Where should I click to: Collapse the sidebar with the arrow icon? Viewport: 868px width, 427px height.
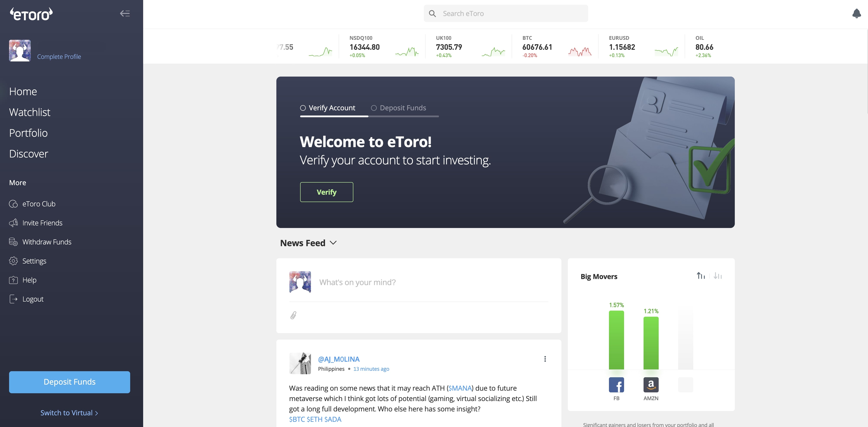pyautogui.click(x=125, y=13)
